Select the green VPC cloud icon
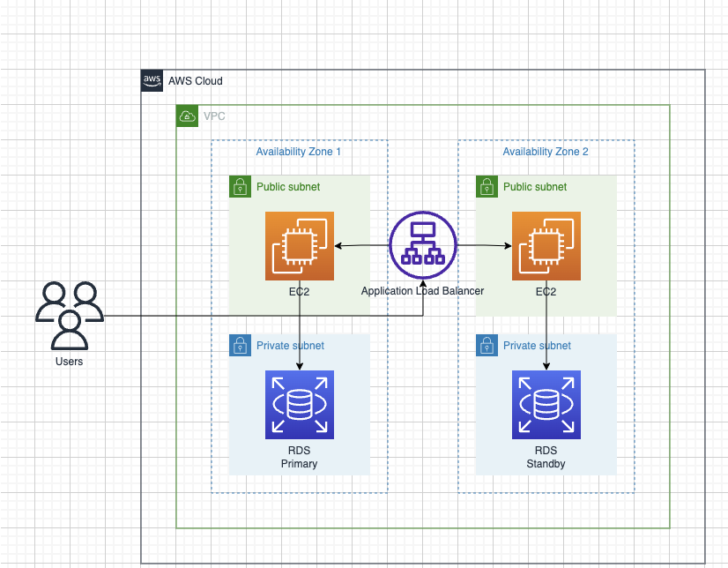 pos(187,116)
